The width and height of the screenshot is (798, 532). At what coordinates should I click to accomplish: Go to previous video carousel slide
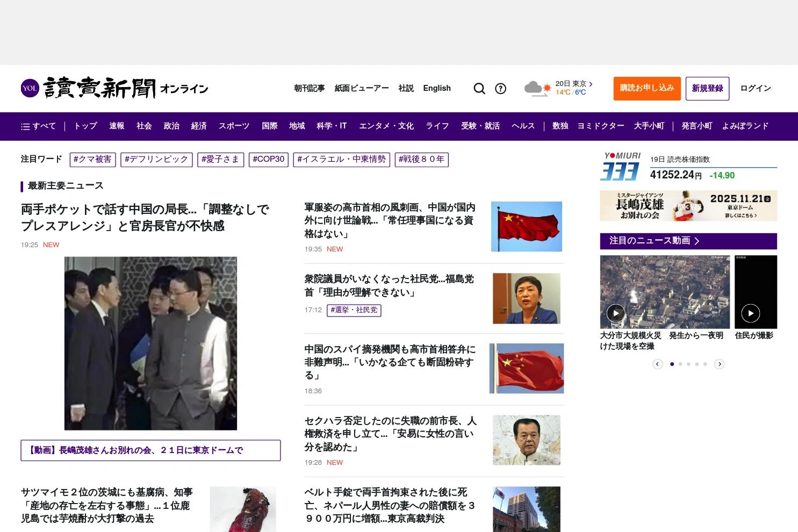click(657, 364)
